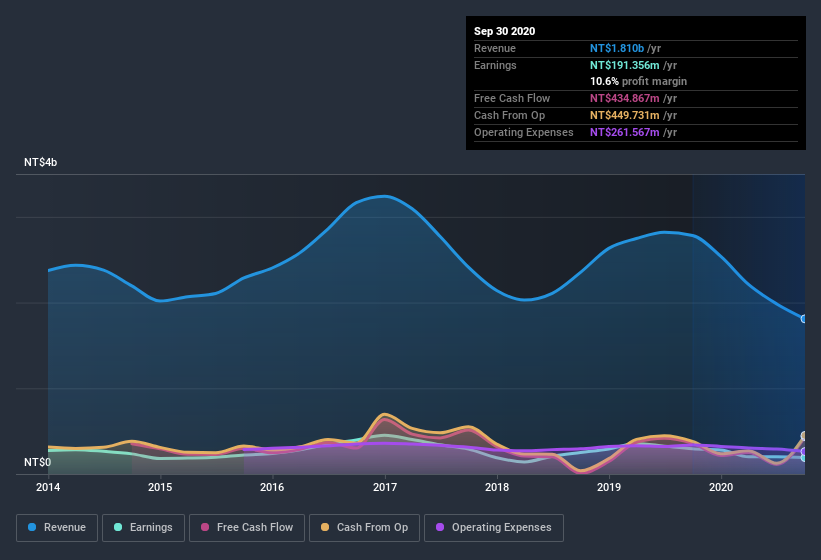Click the 2015 x-axis label
The width and height of the screenshot is (821, 560).
(x=160, y=487)
